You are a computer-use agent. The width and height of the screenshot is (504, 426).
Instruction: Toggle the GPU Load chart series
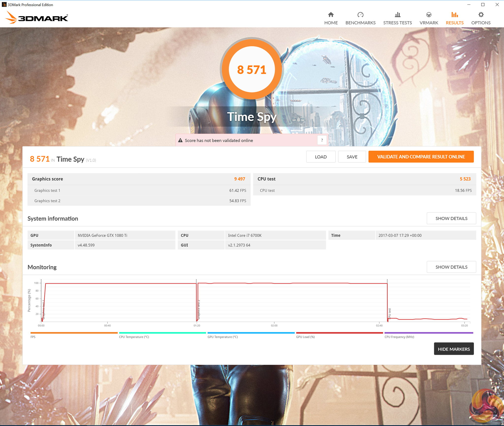(x=305, y=337)
